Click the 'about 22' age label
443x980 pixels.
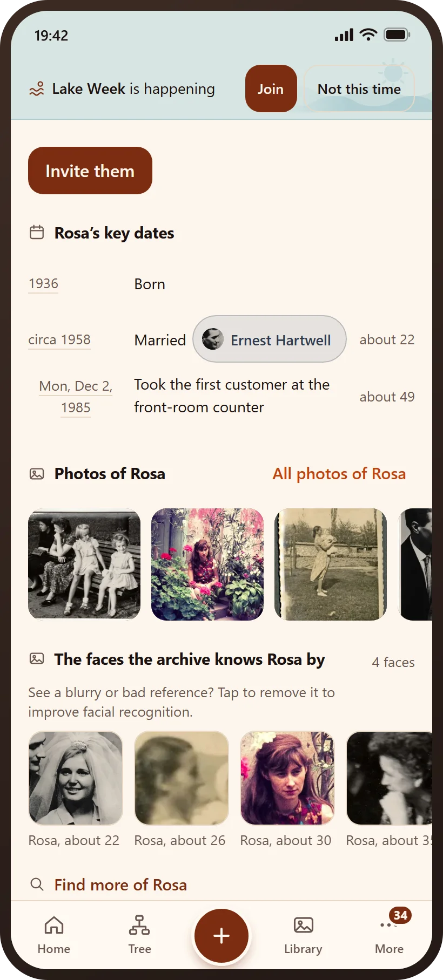click(387, 340)
